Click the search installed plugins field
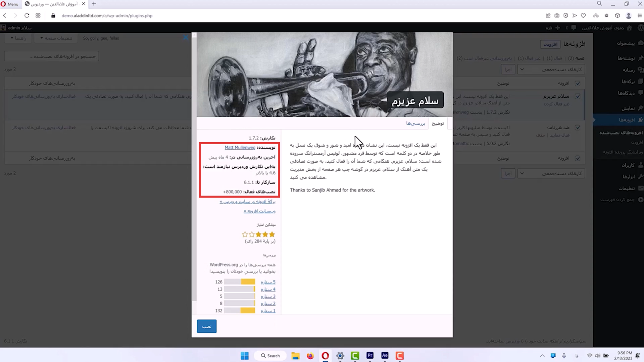This screenshot has height=362, width=644. click(x=51, y=56)
